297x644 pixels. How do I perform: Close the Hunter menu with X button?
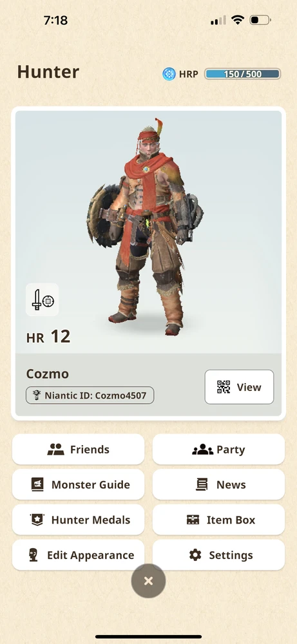click(148, 581)
